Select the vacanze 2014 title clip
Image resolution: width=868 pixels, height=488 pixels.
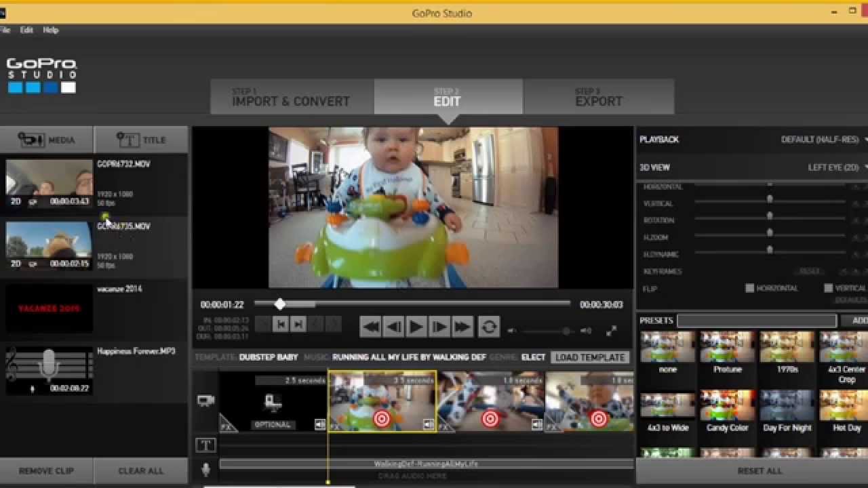coord(94,310)
